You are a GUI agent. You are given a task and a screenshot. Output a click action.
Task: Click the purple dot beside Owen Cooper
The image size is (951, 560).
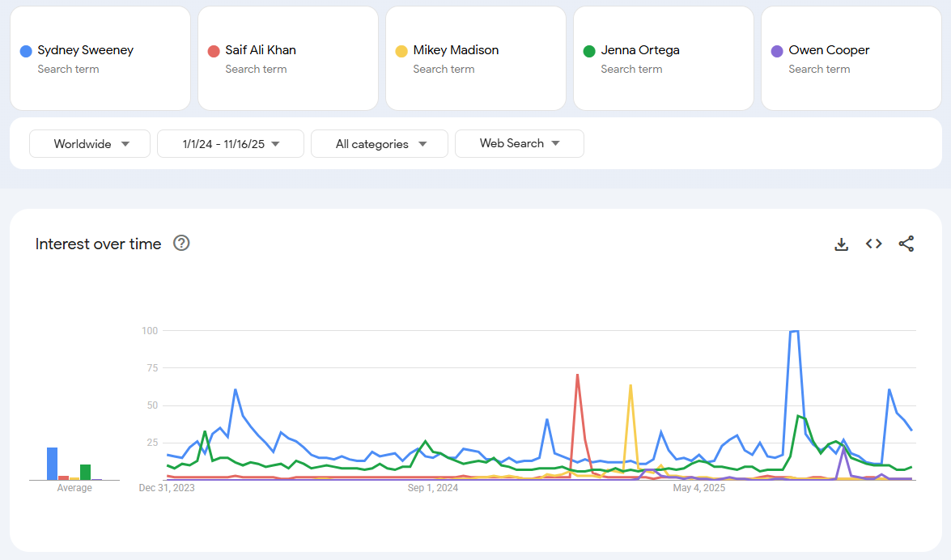coord(778,50)
